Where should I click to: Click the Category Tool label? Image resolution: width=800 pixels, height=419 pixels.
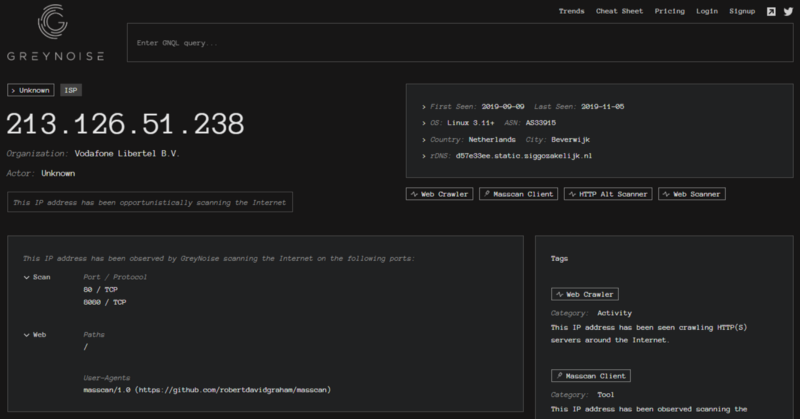tap(583, 395)
